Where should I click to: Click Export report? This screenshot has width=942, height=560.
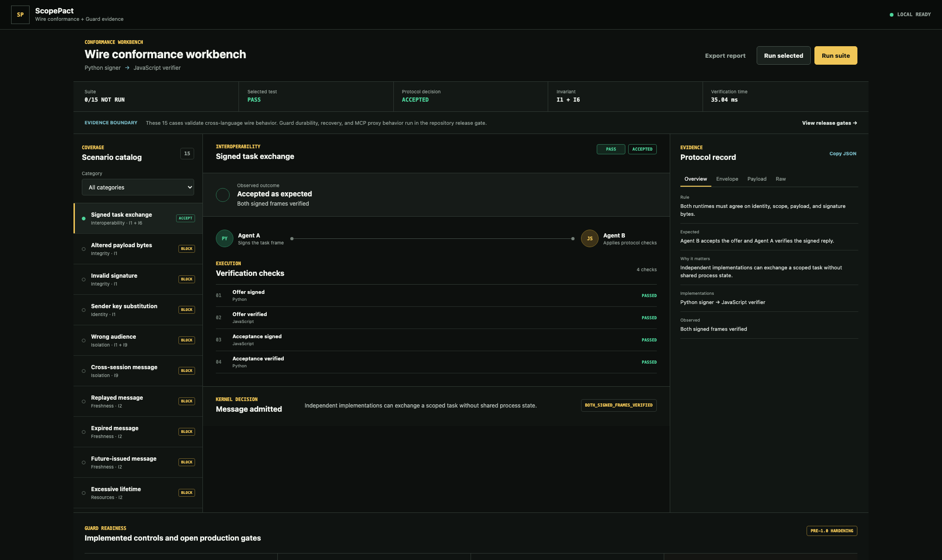pos(725,55)
